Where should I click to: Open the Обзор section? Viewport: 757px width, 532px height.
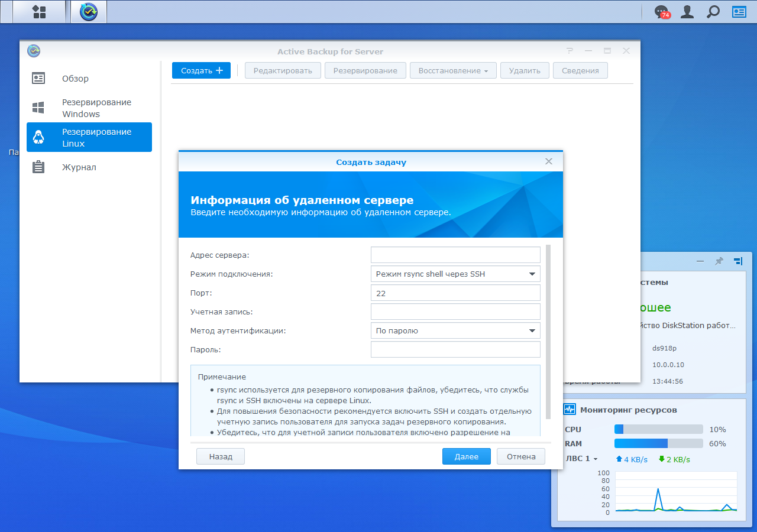89,78
